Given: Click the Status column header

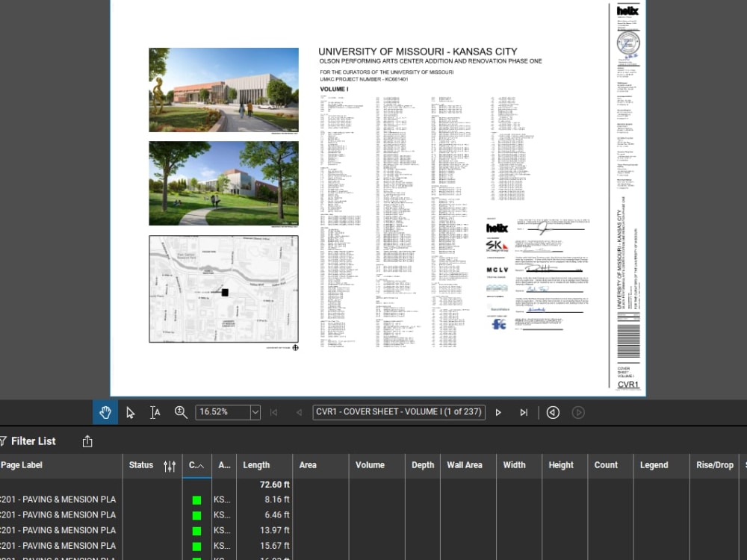Looking at the screenshot, I should [141, 465].
